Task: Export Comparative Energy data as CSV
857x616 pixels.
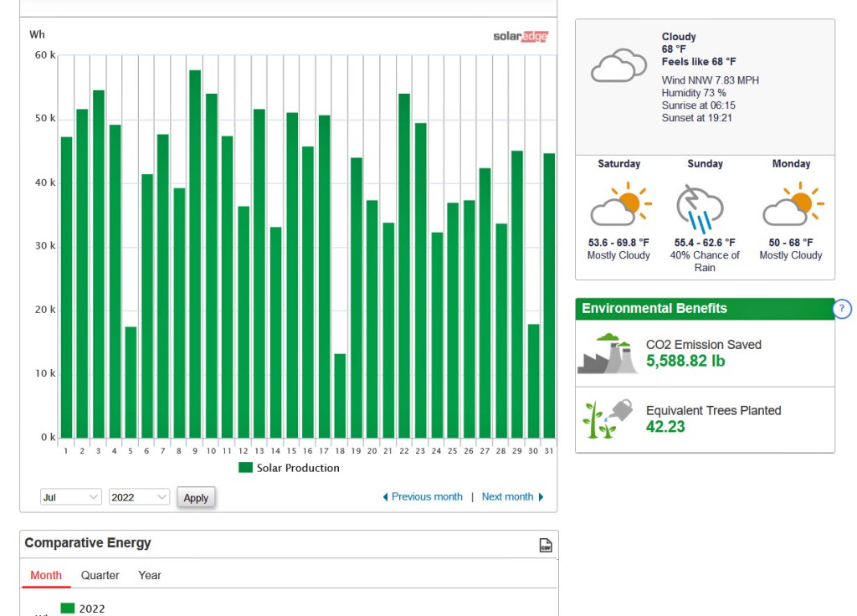Action: pos(546,545)
